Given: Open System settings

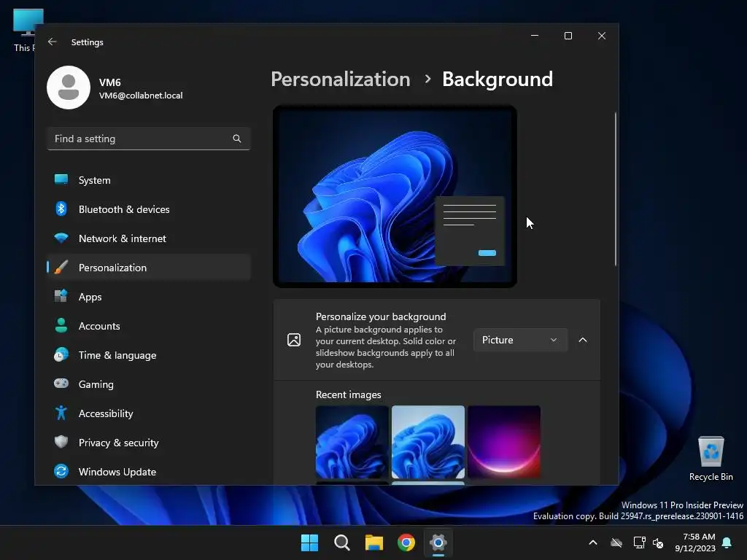Looking at the screenshot, I should tap(149, 180).
